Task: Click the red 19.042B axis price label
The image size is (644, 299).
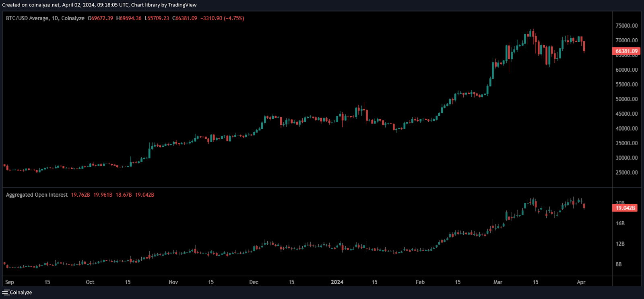Action: pos(625,208)
